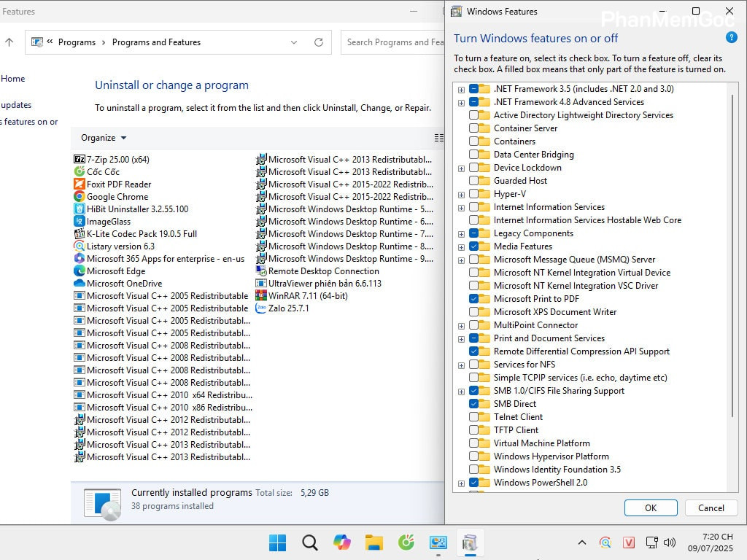
Task: Open the Windows Start menu
Action: tap(277, 542)
